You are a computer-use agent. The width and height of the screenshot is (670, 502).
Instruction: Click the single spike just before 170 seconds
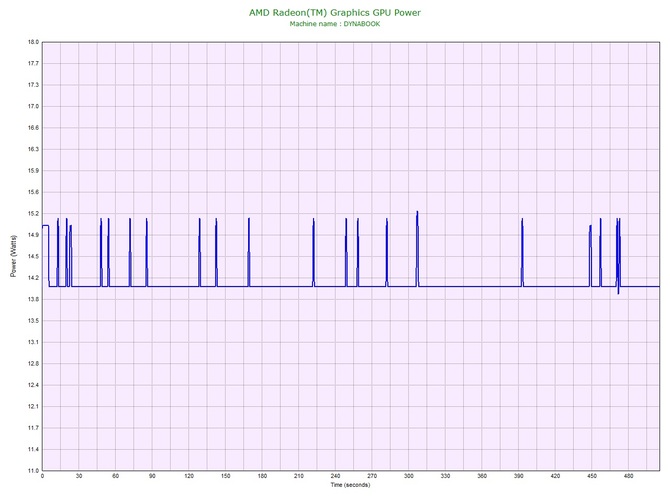pos(249,222)
